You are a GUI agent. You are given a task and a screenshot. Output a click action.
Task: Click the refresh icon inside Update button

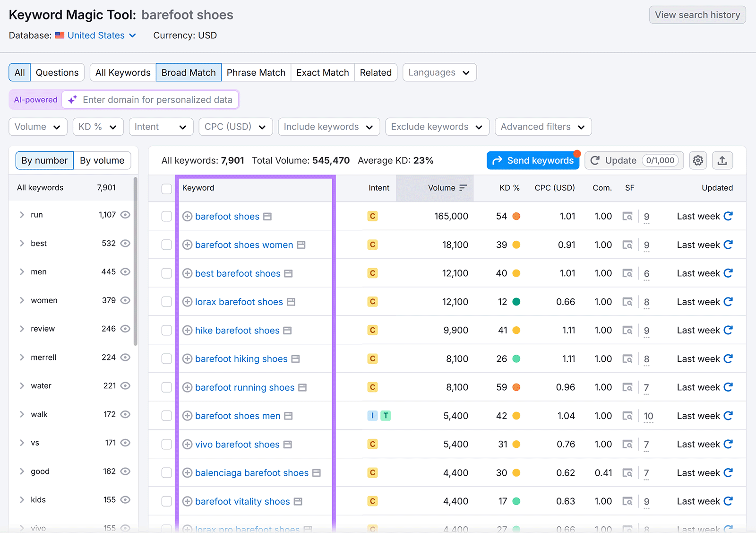595,160
